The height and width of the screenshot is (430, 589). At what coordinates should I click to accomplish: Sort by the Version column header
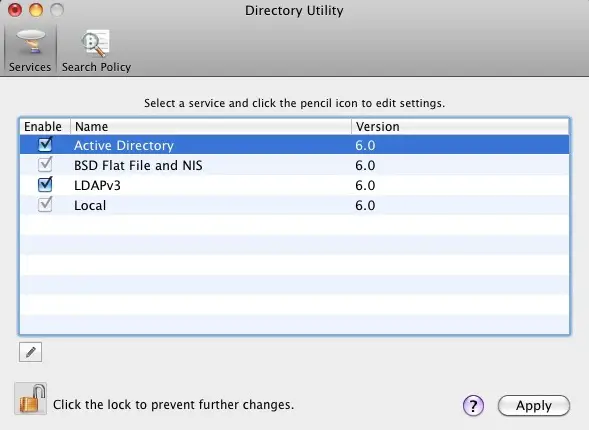point(461,127)
